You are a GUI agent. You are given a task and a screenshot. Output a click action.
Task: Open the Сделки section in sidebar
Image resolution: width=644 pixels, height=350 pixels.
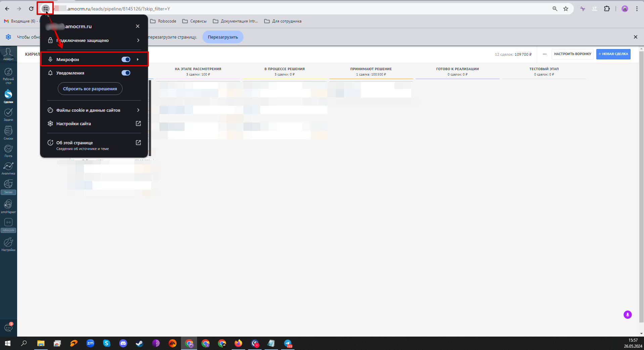click(8, 96)
